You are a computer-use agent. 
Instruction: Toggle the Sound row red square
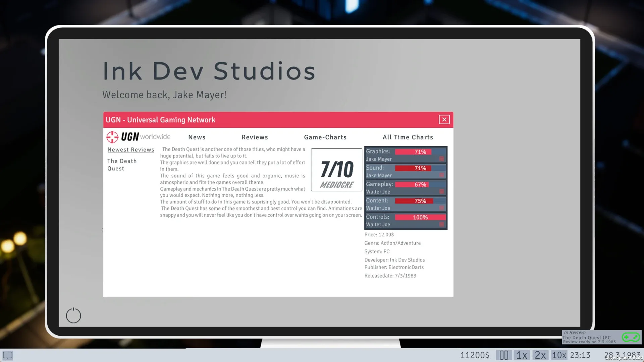(441, 175)
